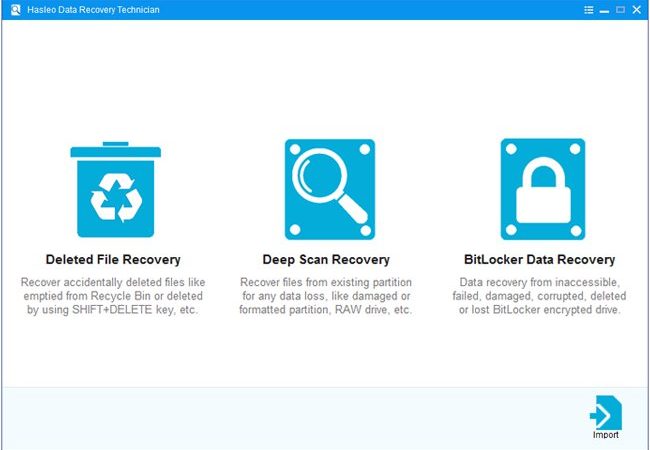Start BitLocker recovery via padlock drive icon
Screen dimensions: 650x450
pos(543,189)
